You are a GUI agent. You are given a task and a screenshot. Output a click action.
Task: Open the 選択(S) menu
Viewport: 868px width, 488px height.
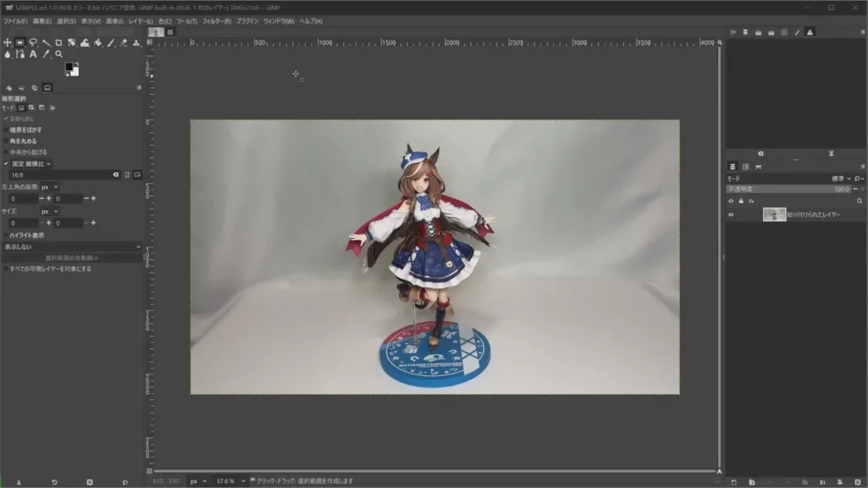(x=66, y=21)
